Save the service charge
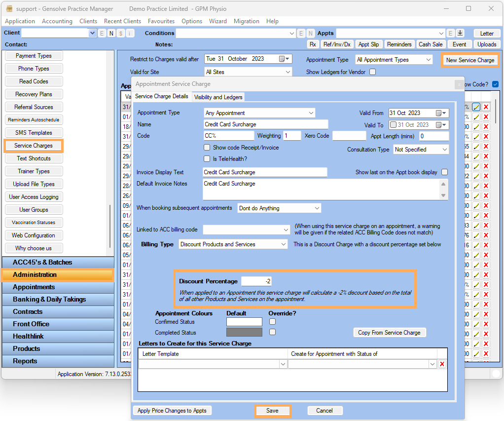This screenshot has width=504, height=421. click(x=272, y=411)
